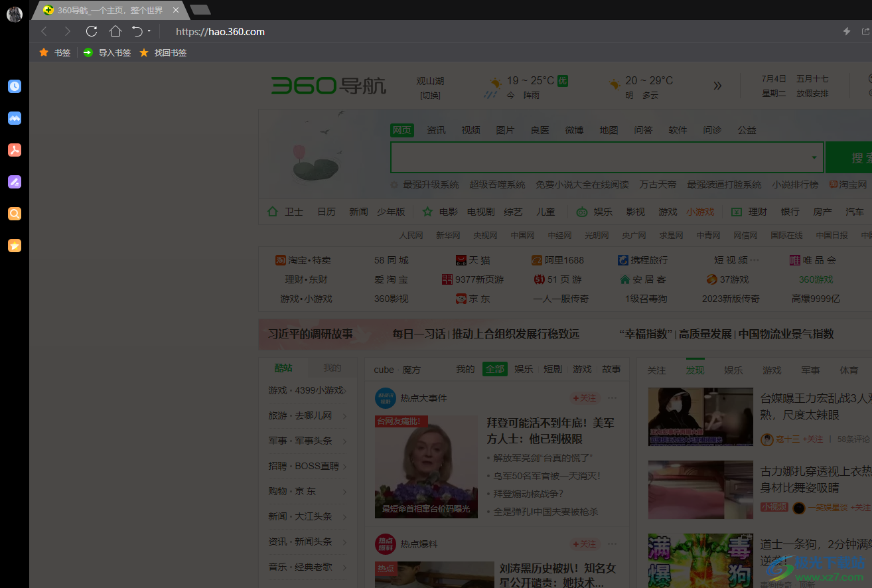Open 阿里1688 site link
The height and width of the screenshot is (588, 872).
tap(557, 260)
